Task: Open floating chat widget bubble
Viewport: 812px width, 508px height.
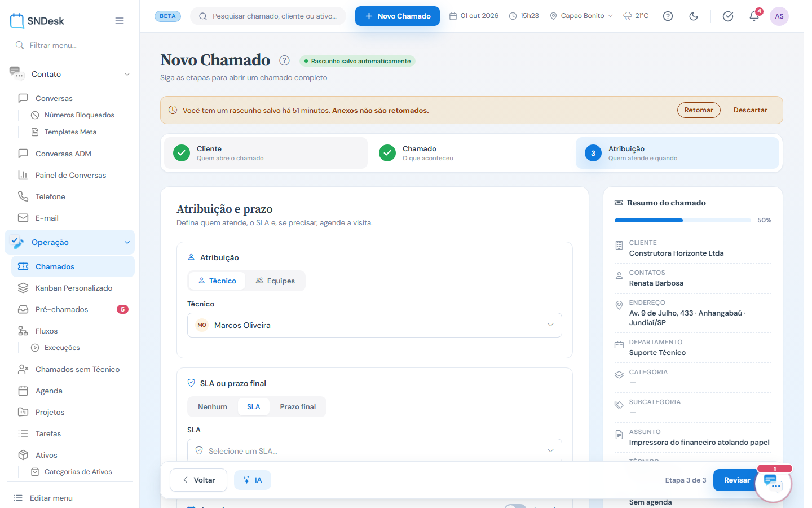Action: pos(773,483)
